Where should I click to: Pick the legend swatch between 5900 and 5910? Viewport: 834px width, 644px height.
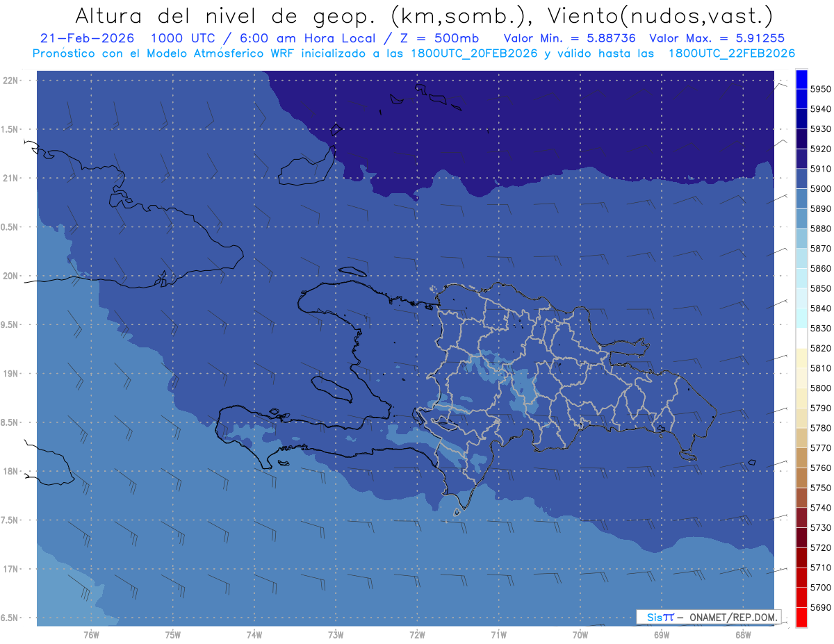(801, 179)
